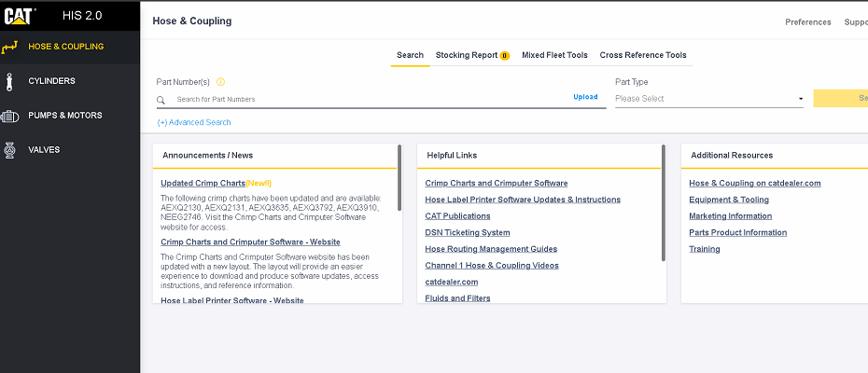Click the Part Number(s) help icon
Screen dimensions: 868x373
coord(220,82)
